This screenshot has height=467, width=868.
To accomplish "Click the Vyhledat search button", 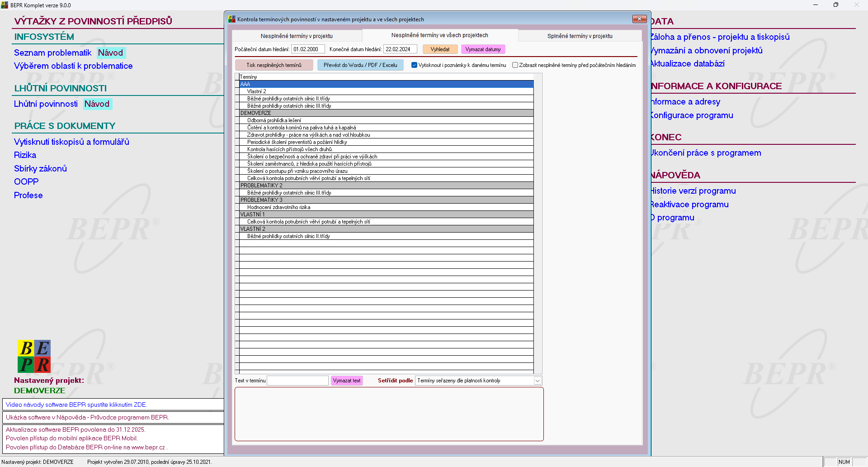I will pyautogui.click(x=440, y=49).
